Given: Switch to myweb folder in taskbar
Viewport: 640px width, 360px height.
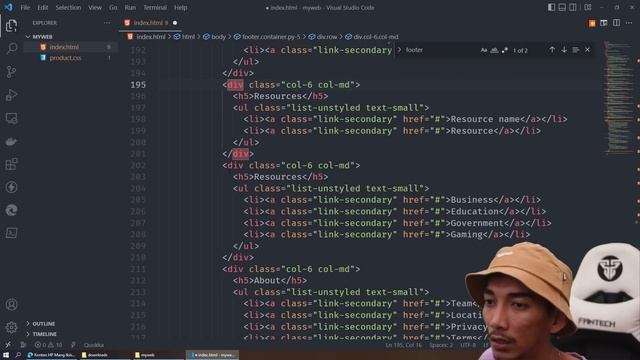Looking at the screenshot, I should pos(147,355).
